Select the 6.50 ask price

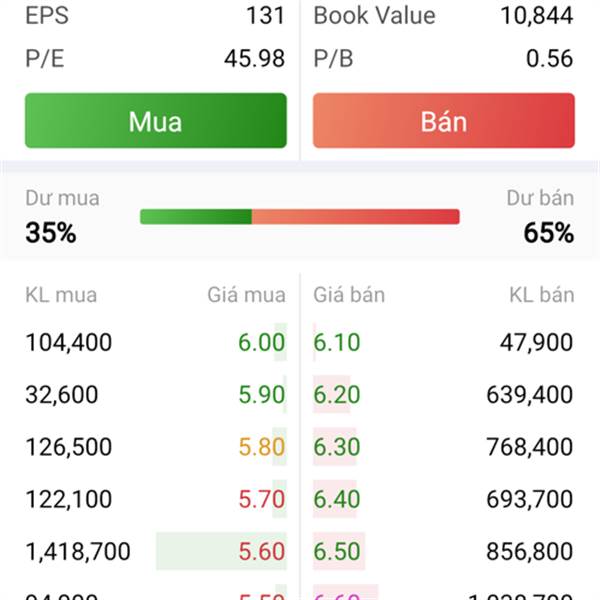(x=337, y=551)
